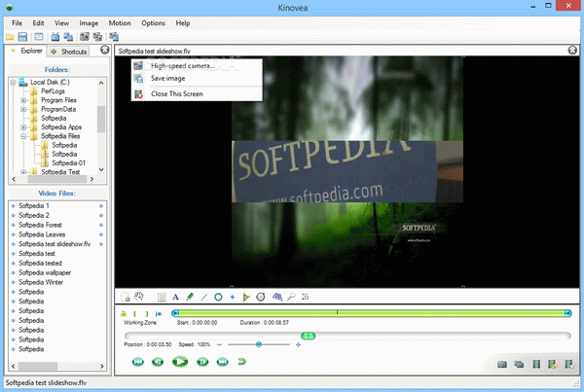Viewport: 584px width, 392px height.
Task: Open the color profile palette icon
Action: coord(306,297)
